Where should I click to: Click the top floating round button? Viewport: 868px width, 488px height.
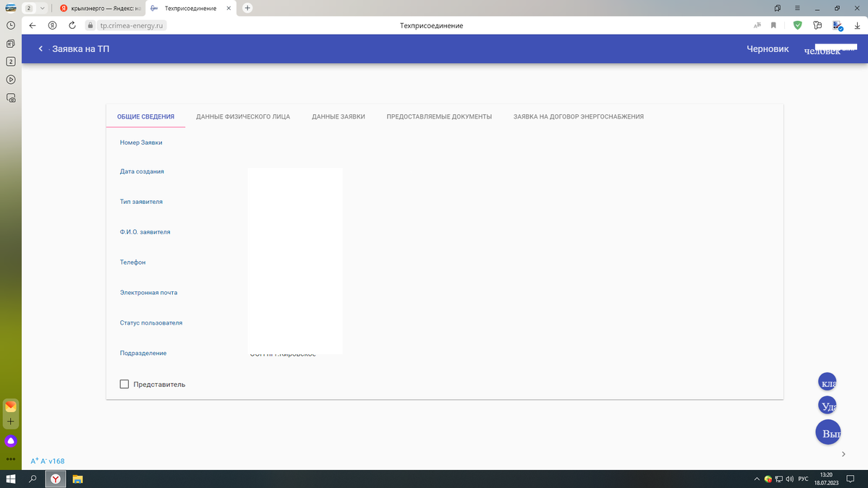point(827,382)
